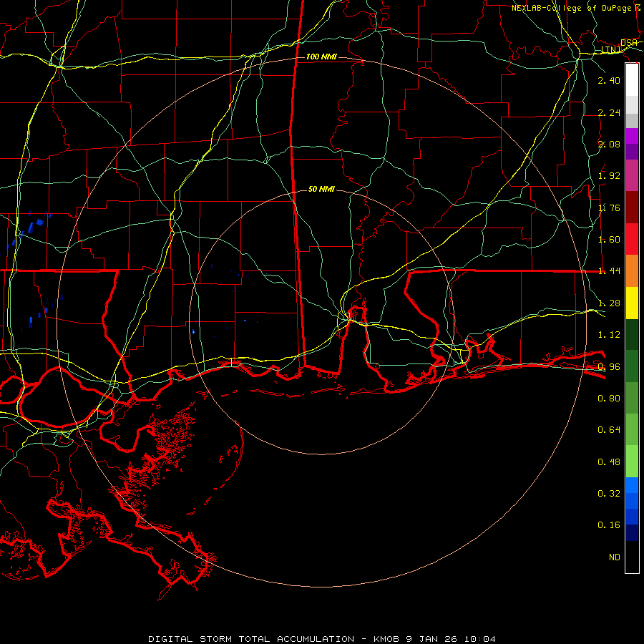Screen dimensions: 644x644
Task: Click the orange swatch in the color scale
Action: click(632, 271)
